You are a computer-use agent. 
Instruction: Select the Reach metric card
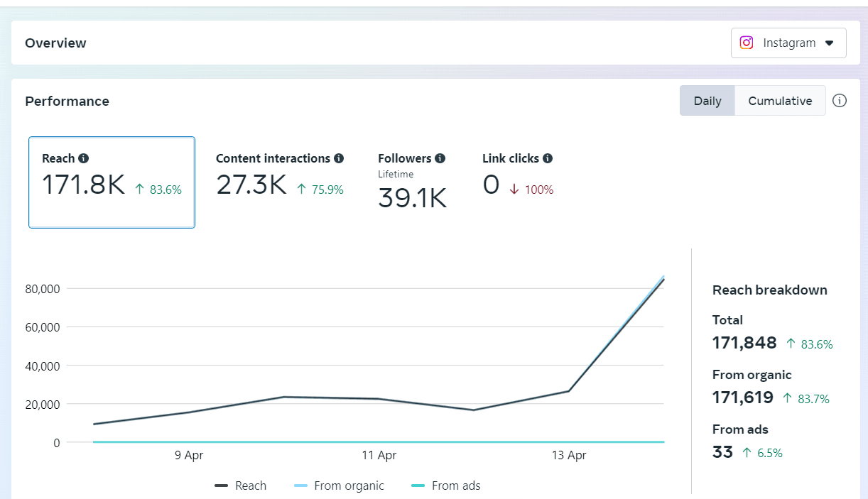click(x=112, y=182)
